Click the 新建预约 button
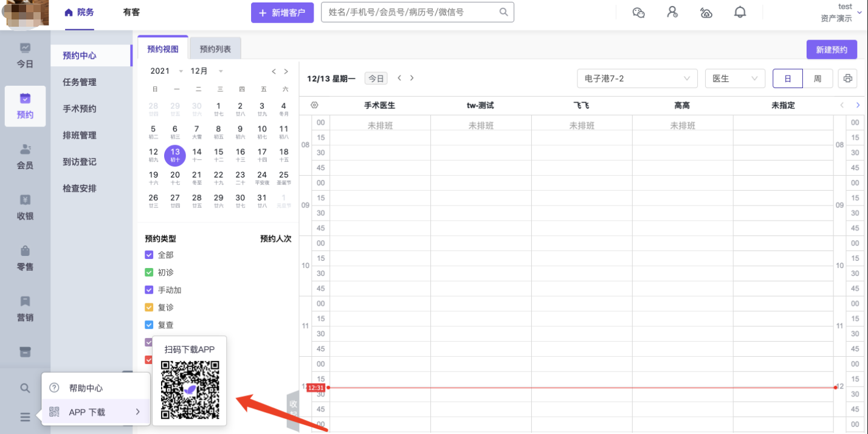The width and height of the screenshot is (868, 434). coord(832,49)
